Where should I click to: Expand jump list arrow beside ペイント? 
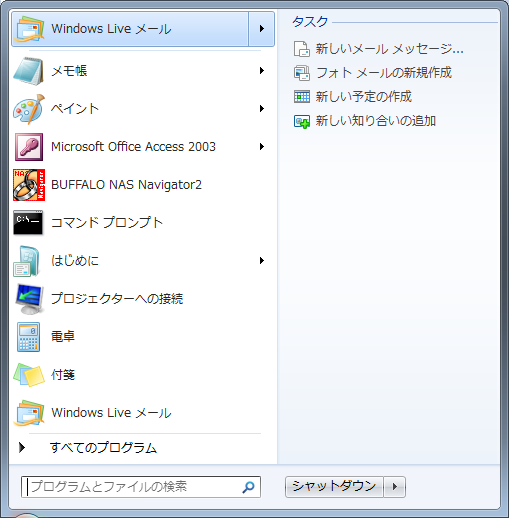(262, 109)
